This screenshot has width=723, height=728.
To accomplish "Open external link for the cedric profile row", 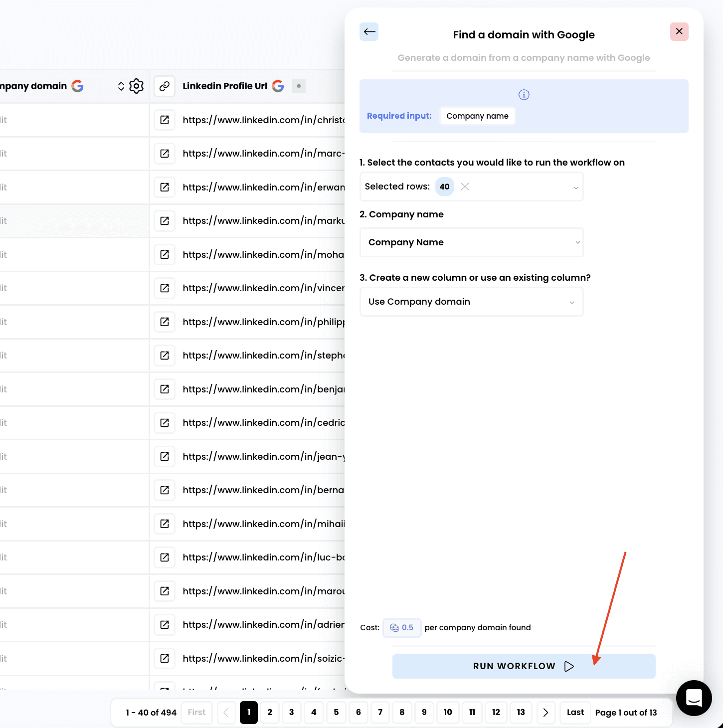I will click(x=165, y=423).
